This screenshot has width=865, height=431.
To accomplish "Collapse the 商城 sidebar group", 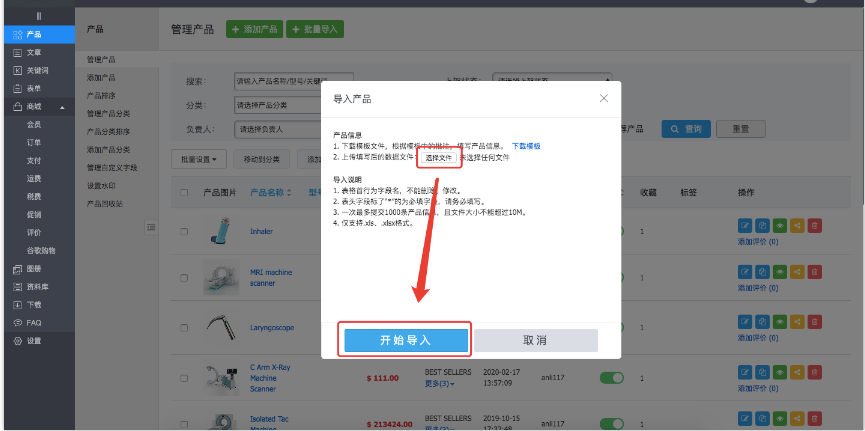I will 61,107.
